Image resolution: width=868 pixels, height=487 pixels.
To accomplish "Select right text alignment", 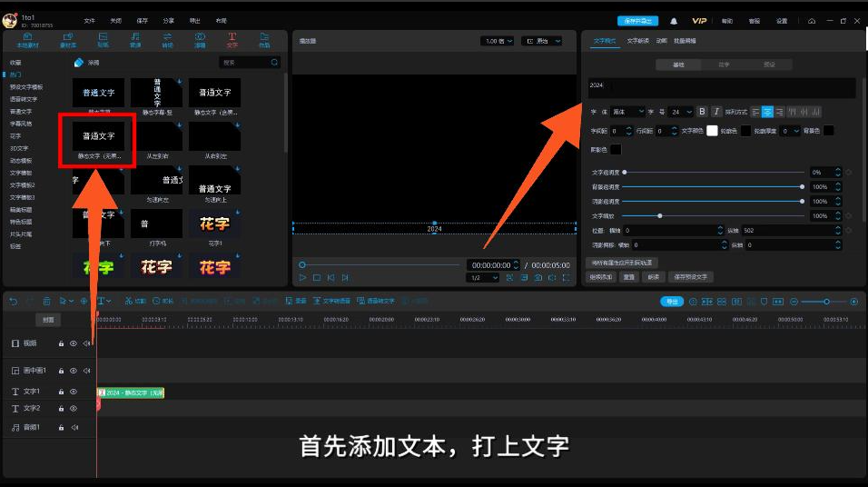I will click(x=779, y=112).
